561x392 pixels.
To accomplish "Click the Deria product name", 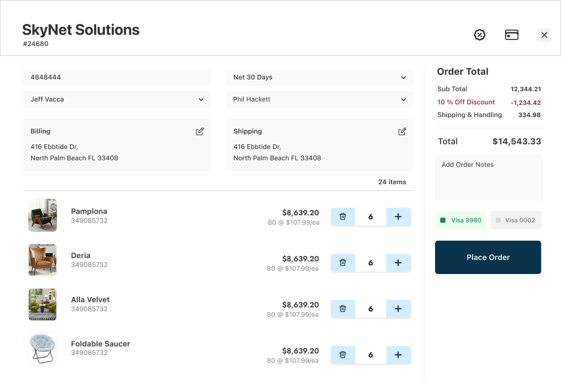I will (x=80, y=256).
